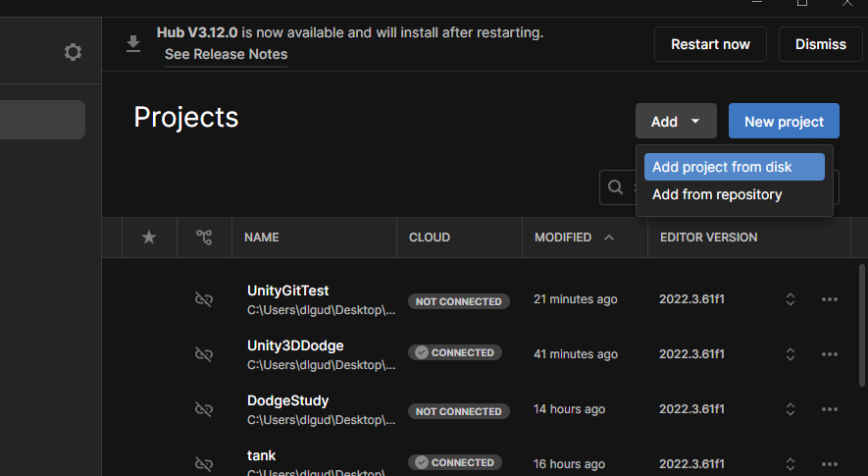
Task: Change editor version for tank project
Action: (791, 464)
